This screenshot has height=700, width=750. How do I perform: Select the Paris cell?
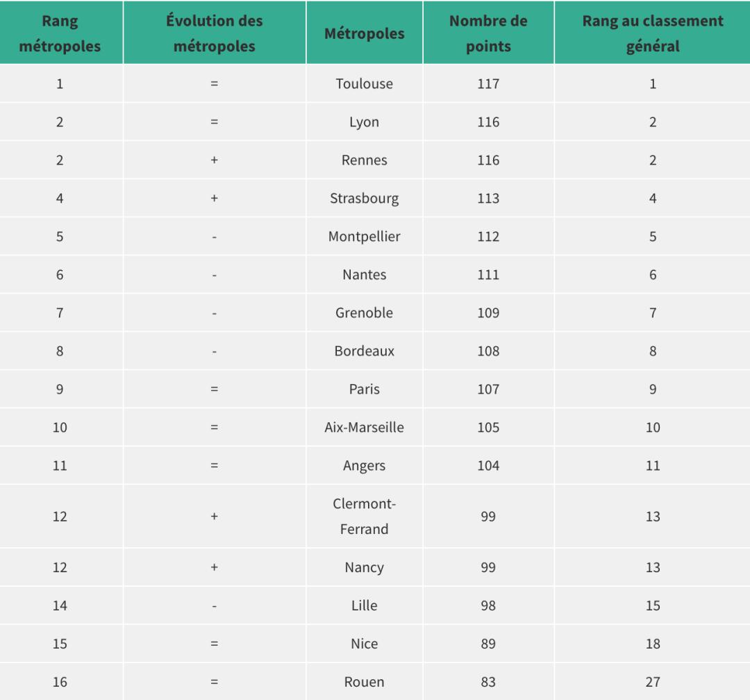[364, 390]
